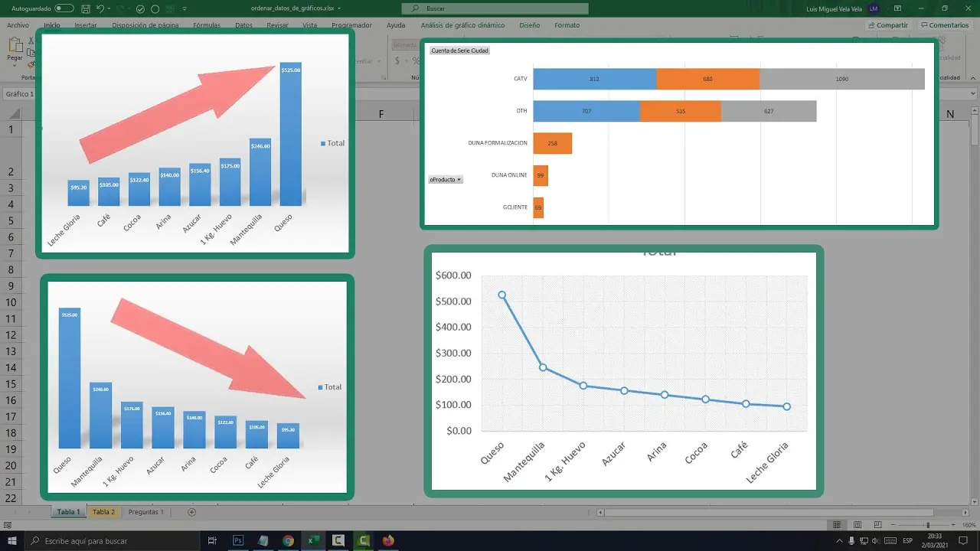Click the checkmark icon in the Quick Access Toolbar
This screenshot has width=980, height=551.
click(139, 7)
